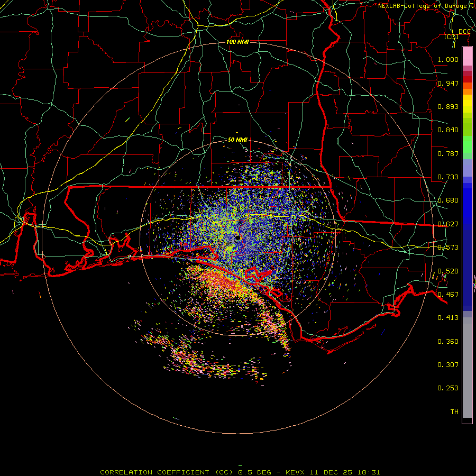476x476 pixels.
Task: Click the CORRELATION COEFFICIENT (CC) title text
Action: [167, 472]
